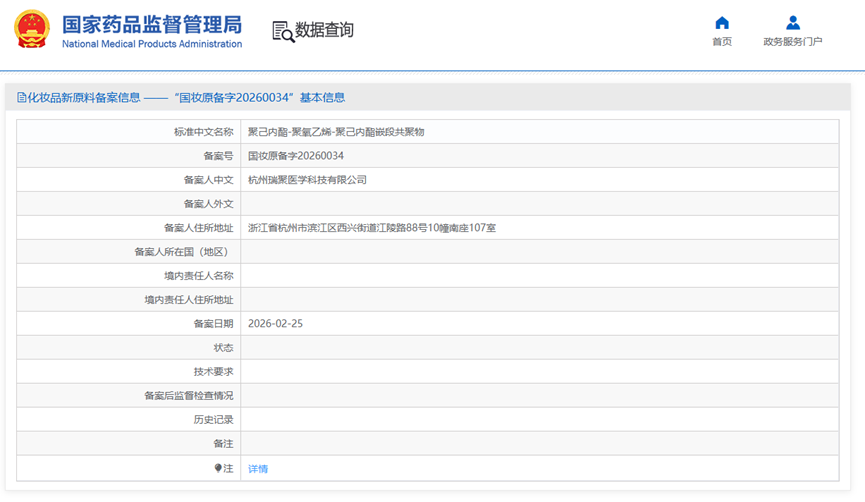Click the 技术要求 row label
The image size is (865, 502).
[213, 372]
